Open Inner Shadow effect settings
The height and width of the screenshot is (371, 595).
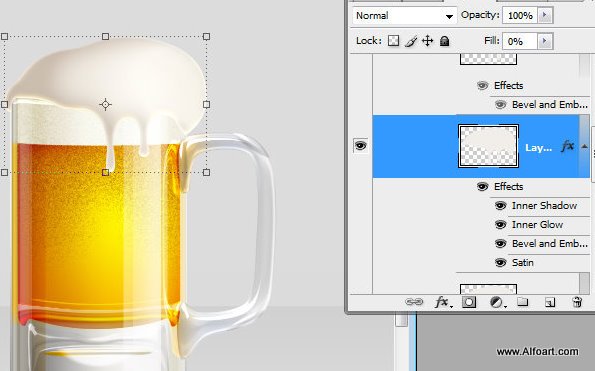544,205
